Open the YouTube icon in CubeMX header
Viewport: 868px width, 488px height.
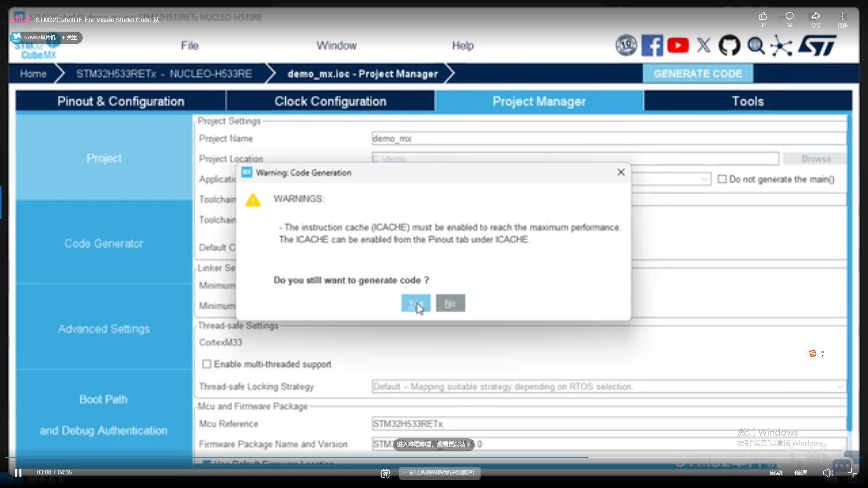678,46
